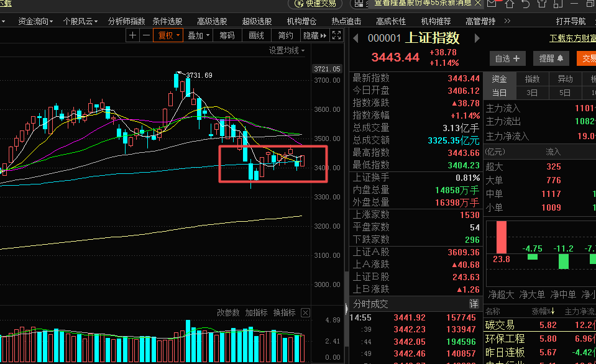Open 详 details for 分时成交
The image size is (596, 364).
coord(474,304)
